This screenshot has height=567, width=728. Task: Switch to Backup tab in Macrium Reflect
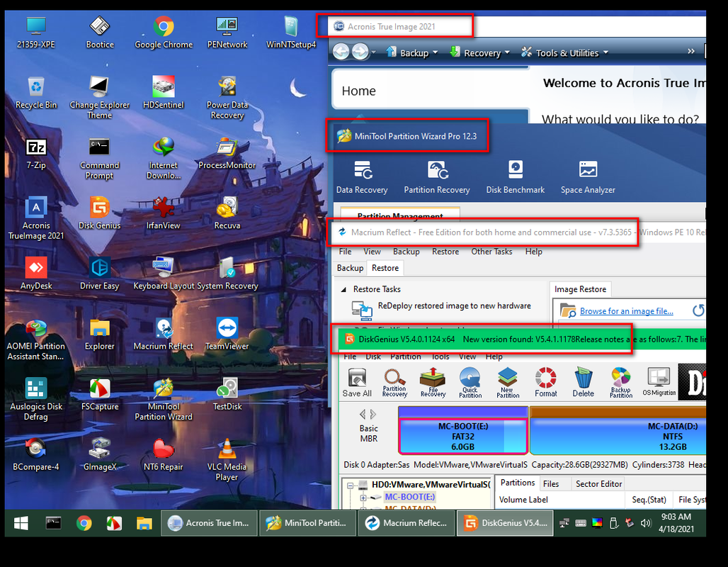tap(350, 268)
